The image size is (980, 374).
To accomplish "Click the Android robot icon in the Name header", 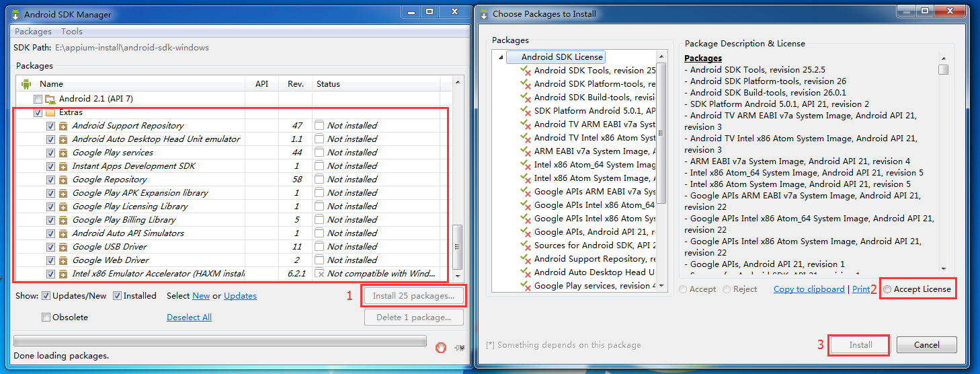I will pyautogui.click(x=26, y=84).
